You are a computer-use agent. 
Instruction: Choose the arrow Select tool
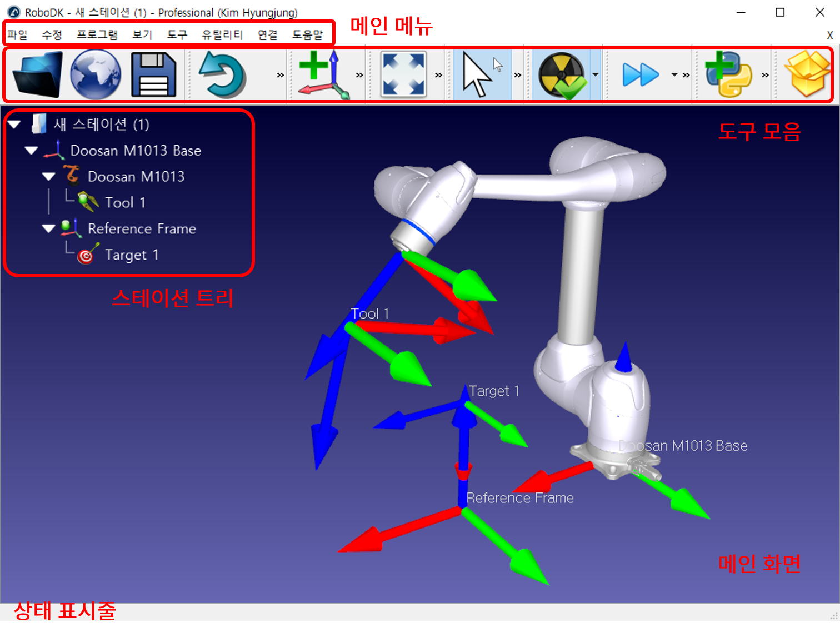(x=482, y=75)
